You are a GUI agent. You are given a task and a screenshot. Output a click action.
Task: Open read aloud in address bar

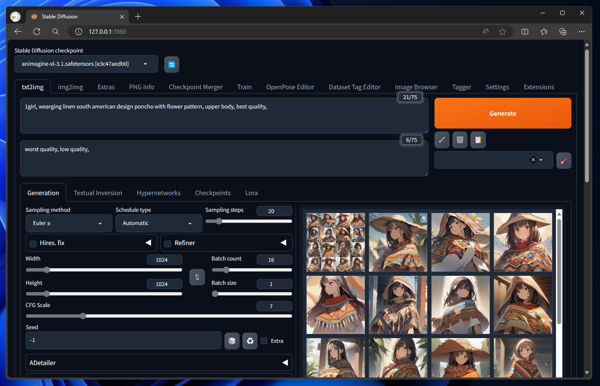coord(485,32)
